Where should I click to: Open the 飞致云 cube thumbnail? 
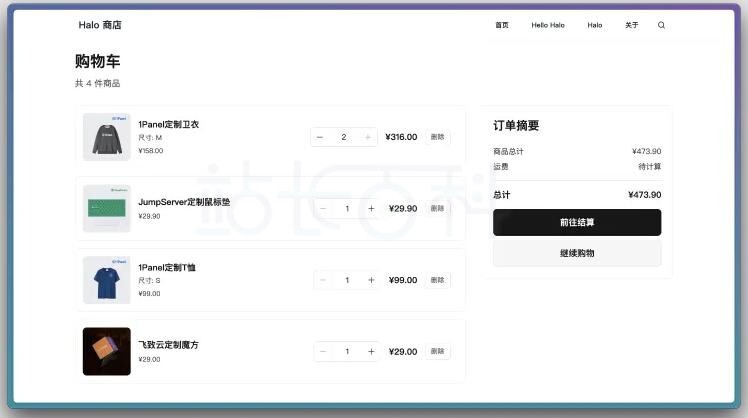[x=106, y=351]
